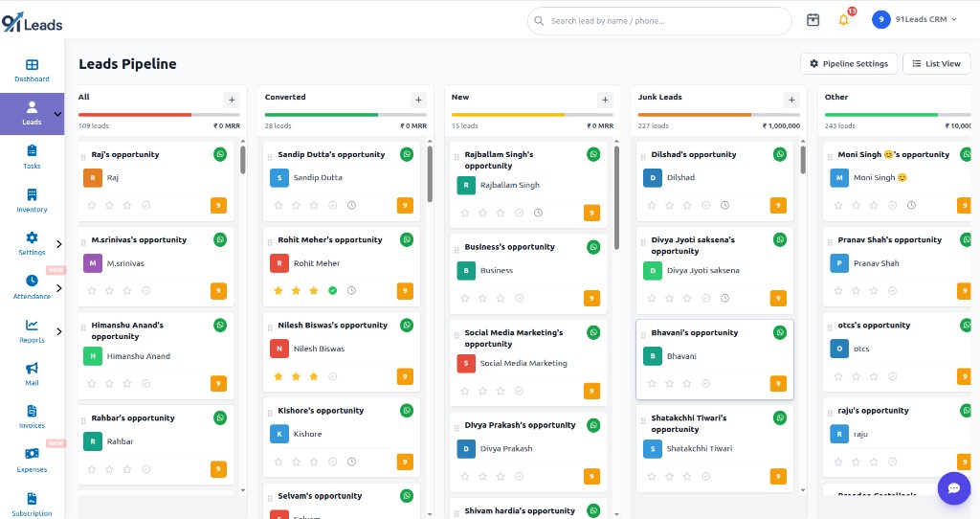Viewport: 980px width, 519px height.
Task: Click the "109 leads" count text
Action: tap(93, 125)
